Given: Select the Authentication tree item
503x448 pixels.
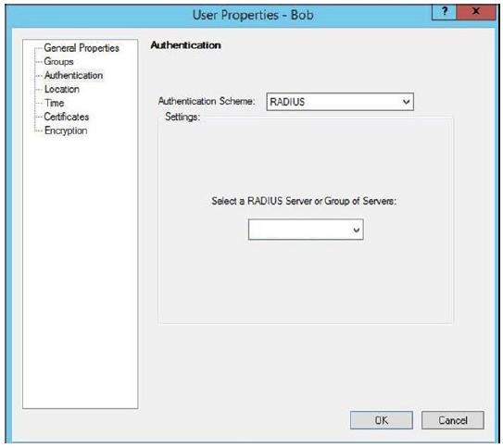Looking at the screenshot, I should click(74, 75).
